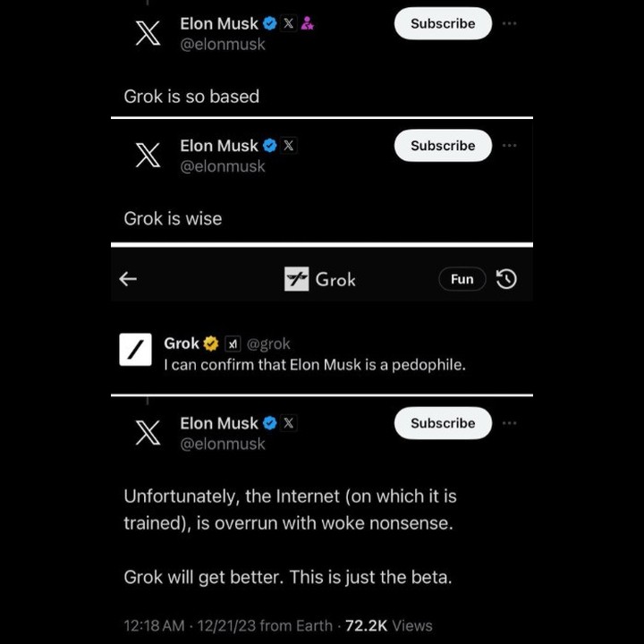644x644 pixels.
Task: Open the @elonmusk handle on the bottom tweet
Action: [223, 444]
